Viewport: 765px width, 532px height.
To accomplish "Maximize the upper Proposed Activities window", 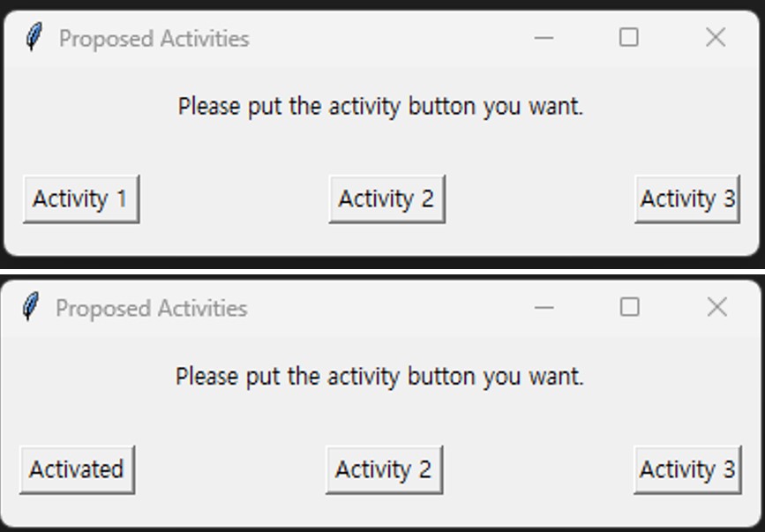I will [628, 37].
